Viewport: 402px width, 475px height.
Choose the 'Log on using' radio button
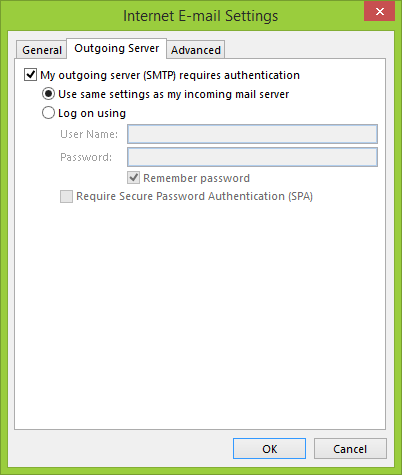[x=48, y=113]
